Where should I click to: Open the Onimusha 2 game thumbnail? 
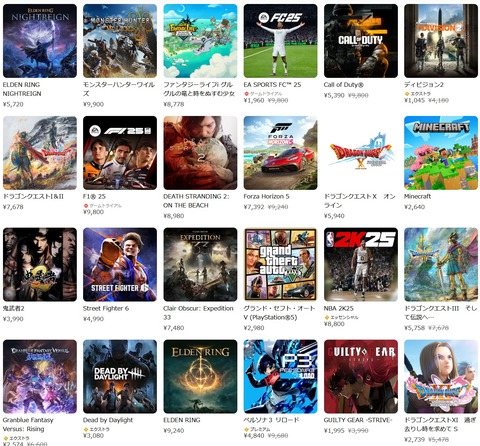pos(40,265)
